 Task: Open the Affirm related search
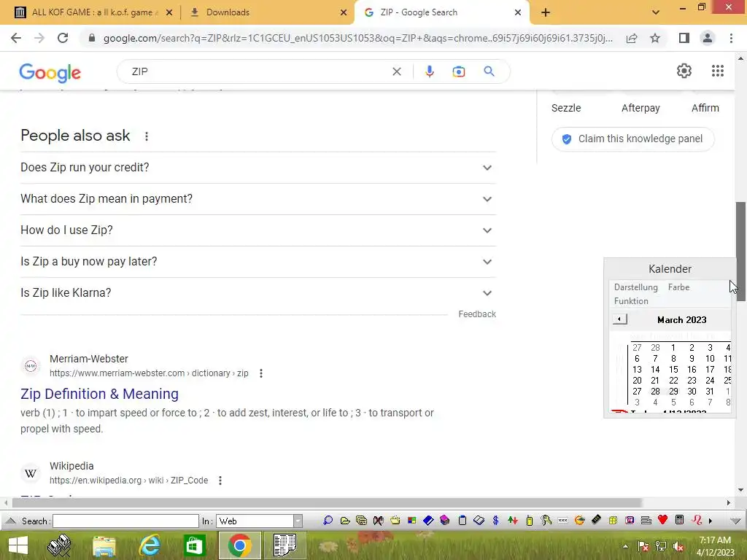point(705,108)
